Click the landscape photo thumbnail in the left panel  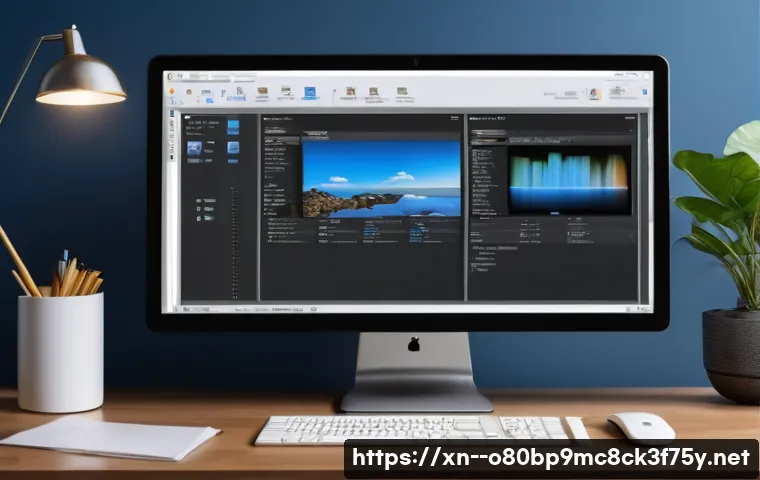pyautogui.click(x=194, y=148)
